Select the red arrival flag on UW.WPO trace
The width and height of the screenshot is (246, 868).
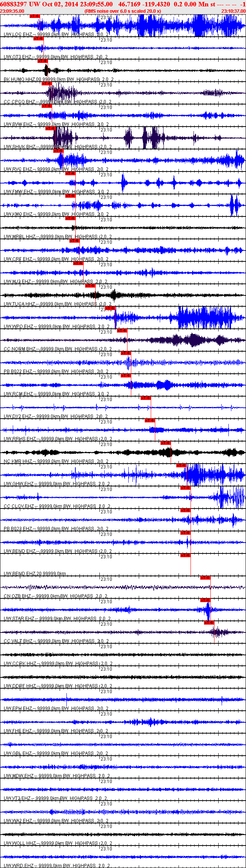[110, 308]
